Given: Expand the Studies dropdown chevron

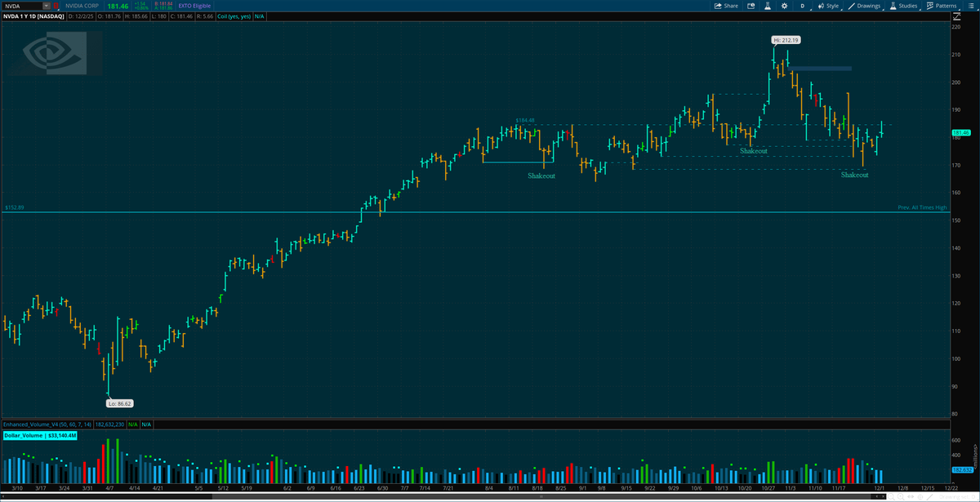Looking at the screenshot, I should click(920, 7).
